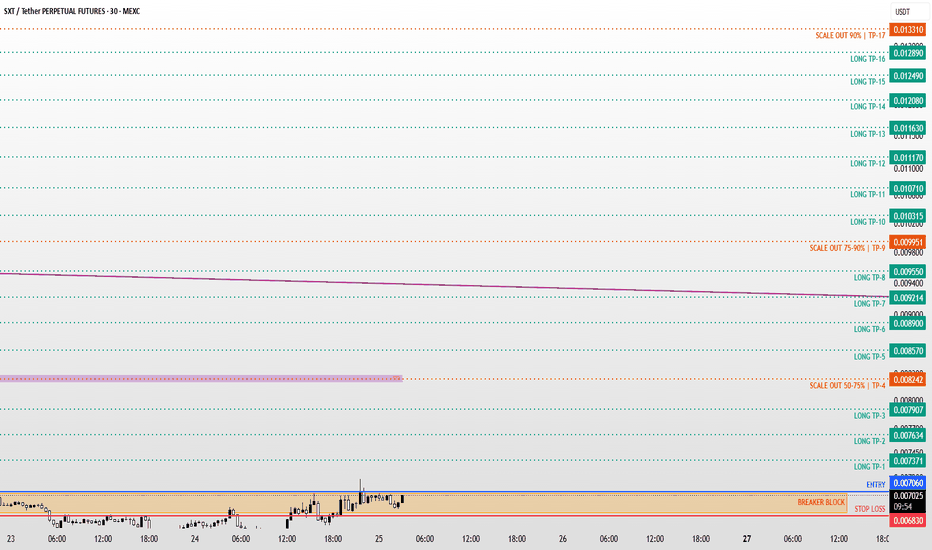Viewport: 932px width, 550px height.
Task: Select the LONG TP-13 label
Action: tap(867, 134)
